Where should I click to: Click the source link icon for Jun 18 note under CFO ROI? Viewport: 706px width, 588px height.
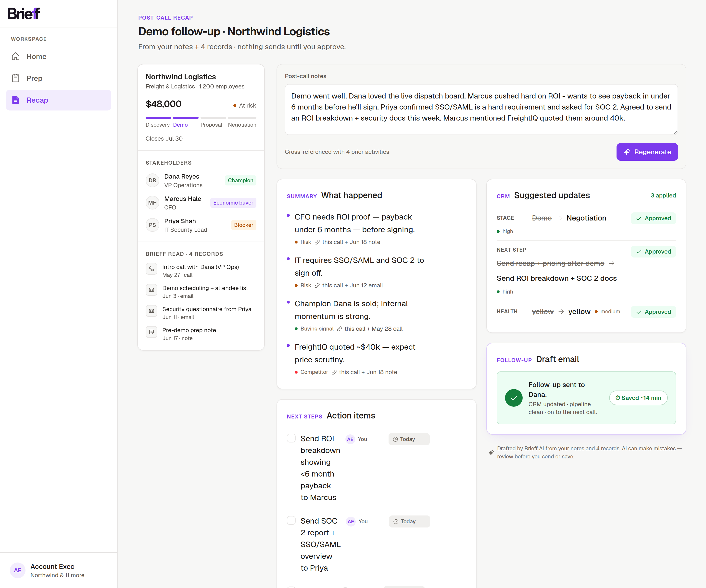[x=317, y=242]
